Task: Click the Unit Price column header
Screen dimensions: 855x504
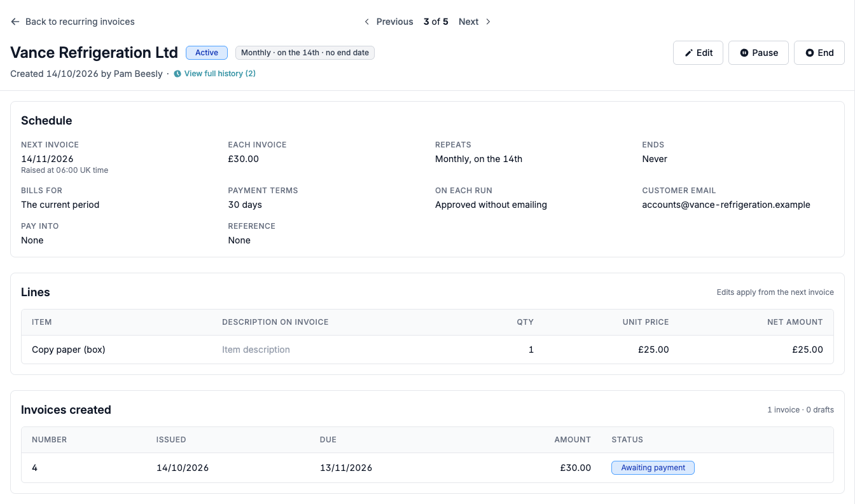Action: coord(646,322)
